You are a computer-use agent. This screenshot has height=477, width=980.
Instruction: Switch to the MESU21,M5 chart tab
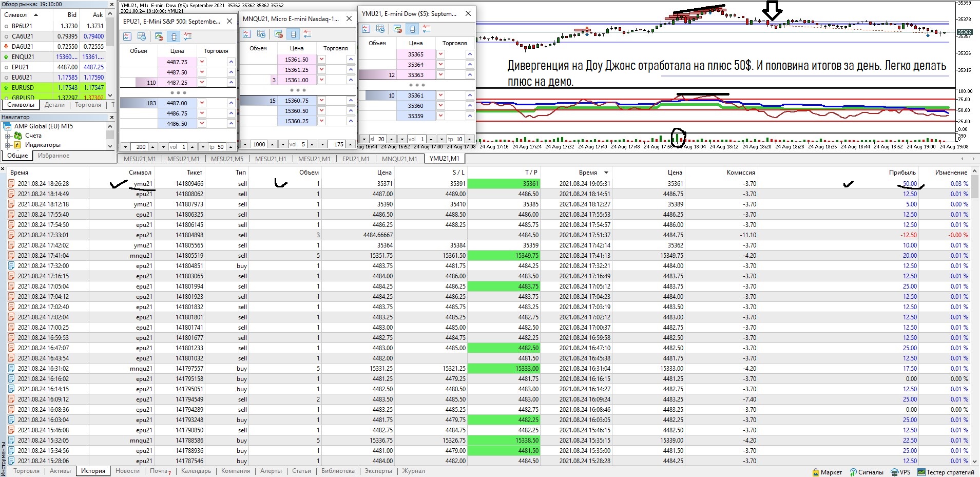pos(227,159)
